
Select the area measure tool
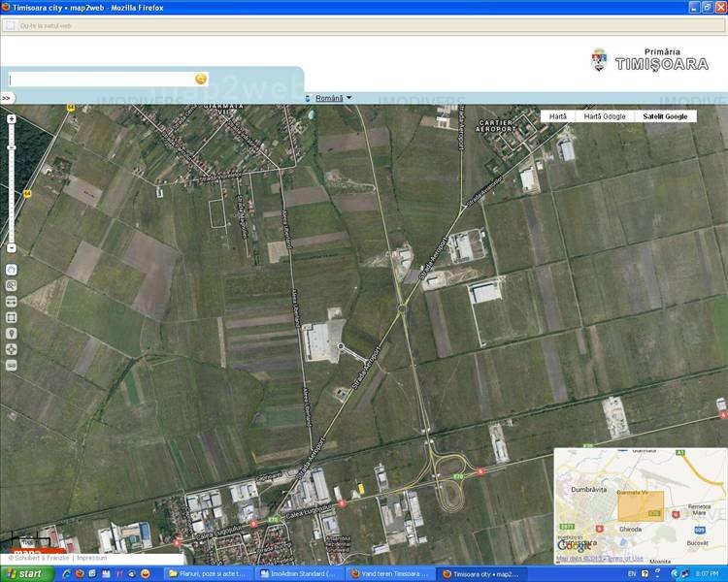11,317
